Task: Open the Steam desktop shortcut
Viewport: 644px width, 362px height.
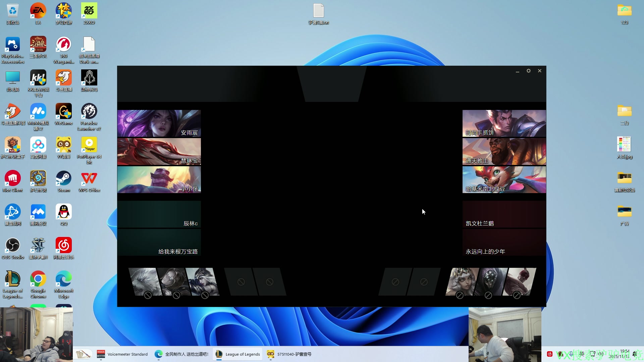Action: tap(63, 179)
